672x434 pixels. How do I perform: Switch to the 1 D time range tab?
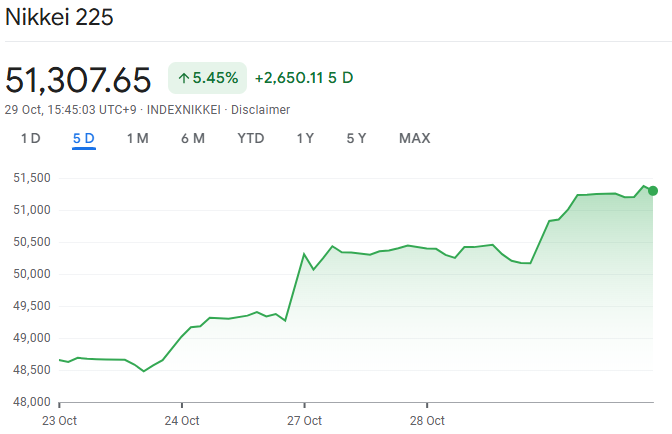point(31,138)
